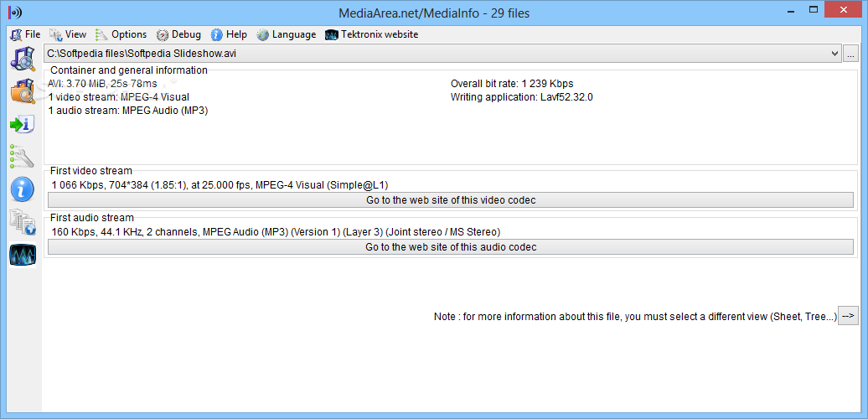Click the text 'Writing application: Lavf52.32.0'
The height and width of the screenshot is (419, 868).
coord(522,97)
